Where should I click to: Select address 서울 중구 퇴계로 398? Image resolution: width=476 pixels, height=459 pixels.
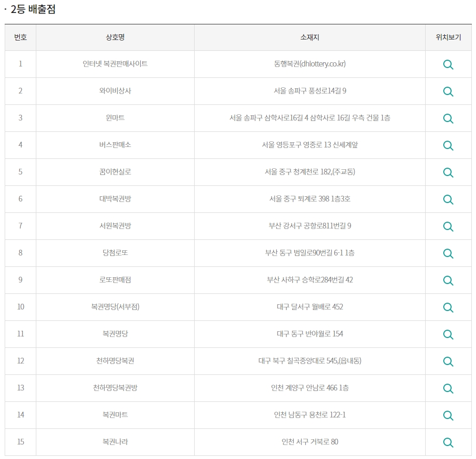pos(300,199)
